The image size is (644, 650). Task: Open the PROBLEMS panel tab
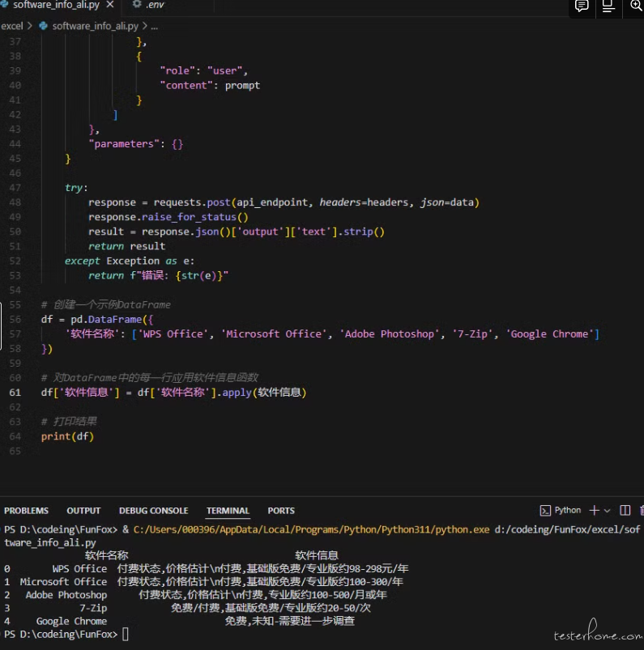tap(26, 511)
